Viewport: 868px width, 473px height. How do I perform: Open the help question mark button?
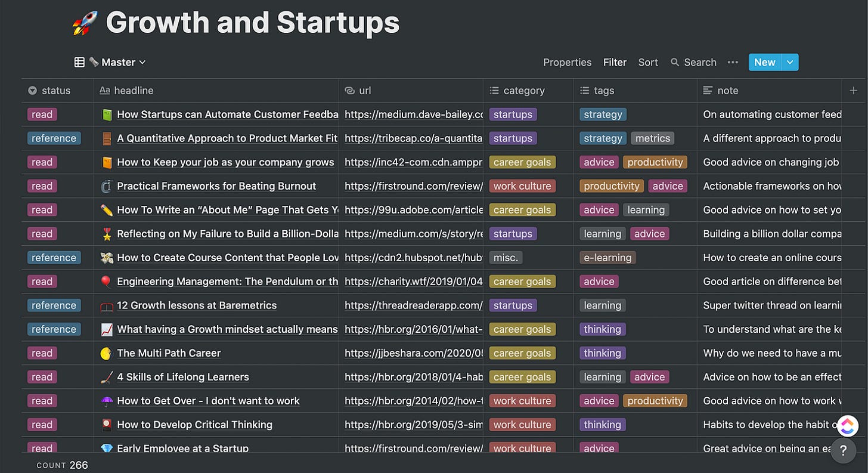843,450
